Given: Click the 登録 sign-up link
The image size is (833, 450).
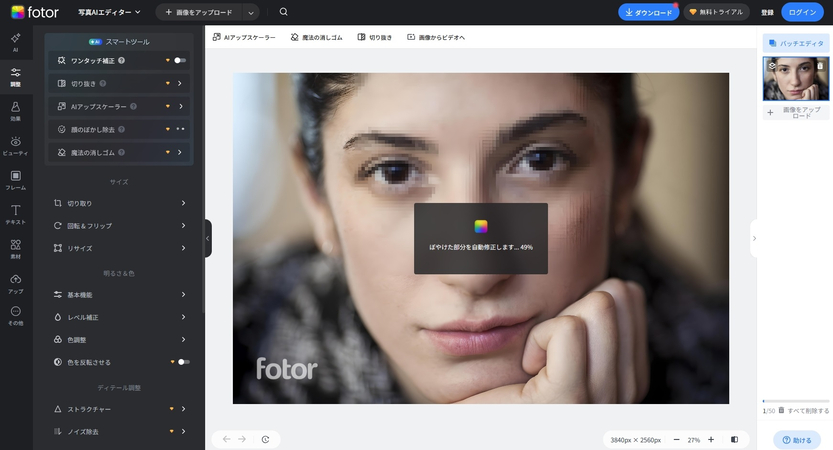Looking at the screenshot, I should tap(767, 12).
